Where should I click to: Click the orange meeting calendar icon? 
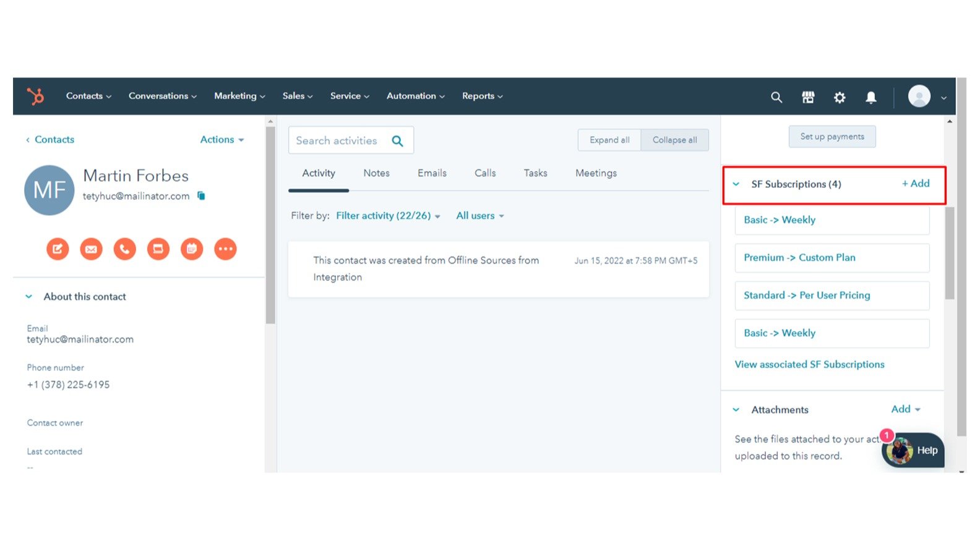point(192,249)
